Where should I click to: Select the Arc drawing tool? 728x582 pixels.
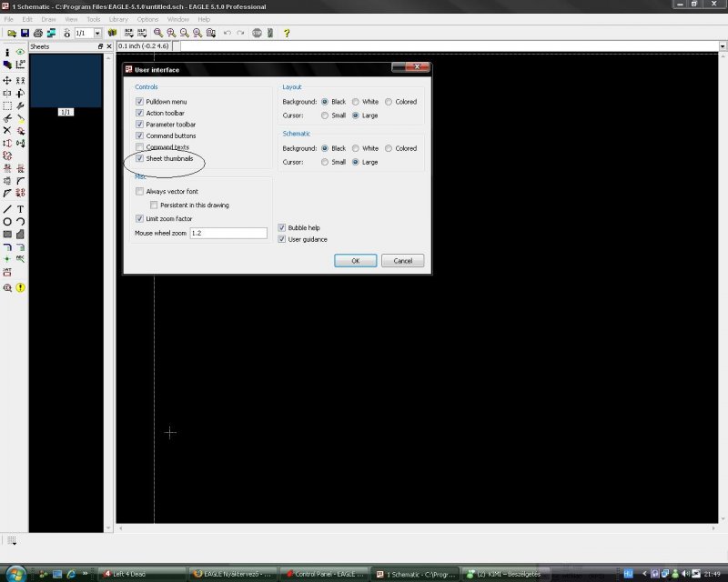pyautogui.click(x=20, y=222)
